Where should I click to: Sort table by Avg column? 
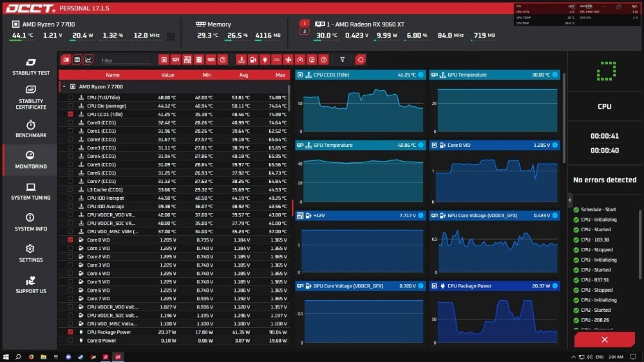pyautogui.click(x=243, y=75)
